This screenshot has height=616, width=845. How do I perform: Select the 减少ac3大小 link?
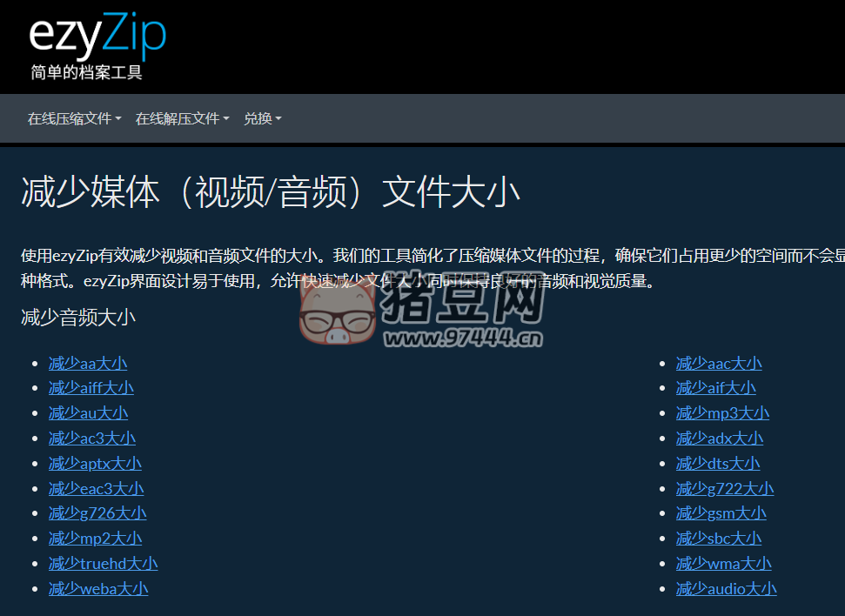coord(92,439)
